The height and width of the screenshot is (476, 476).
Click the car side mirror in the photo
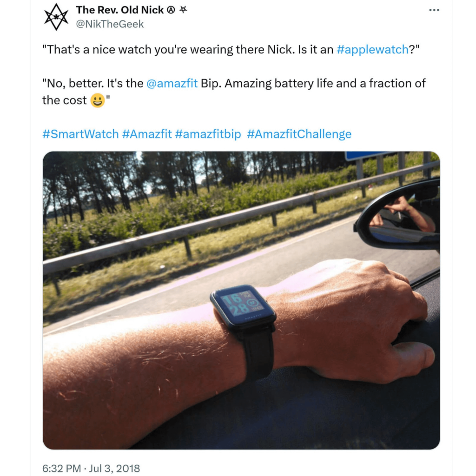tap(398, 216)
